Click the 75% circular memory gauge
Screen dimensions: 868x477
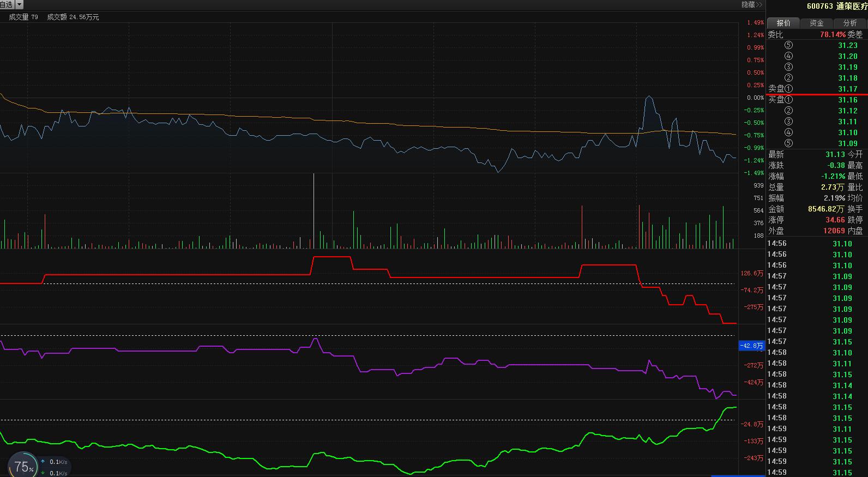coord(23,466)
